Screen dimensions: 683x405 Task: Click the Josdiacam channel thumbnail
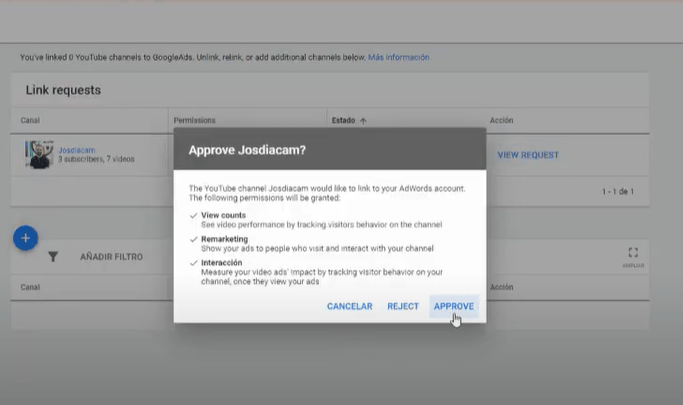[39, 154]
